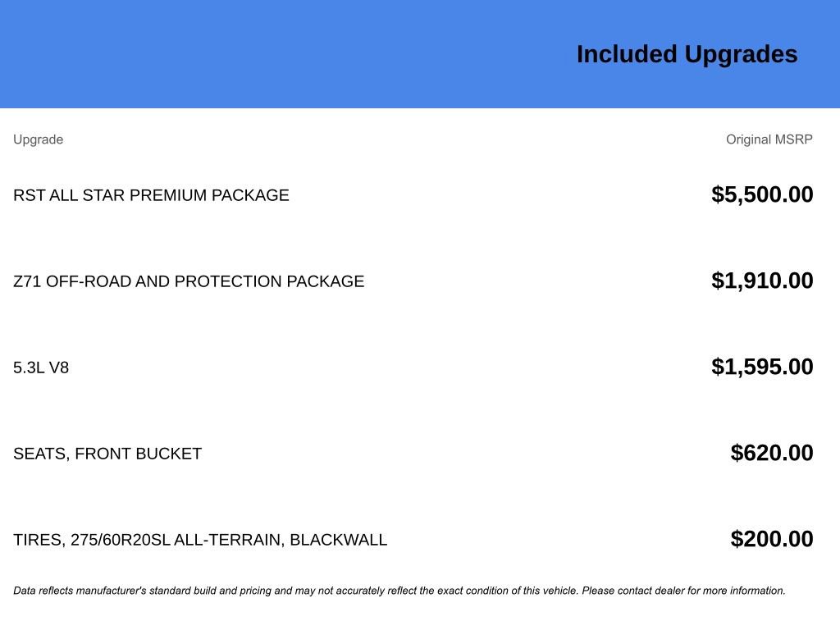Click the empty blue header banner area
The image size is (840, 630).
tap(246, 54)
